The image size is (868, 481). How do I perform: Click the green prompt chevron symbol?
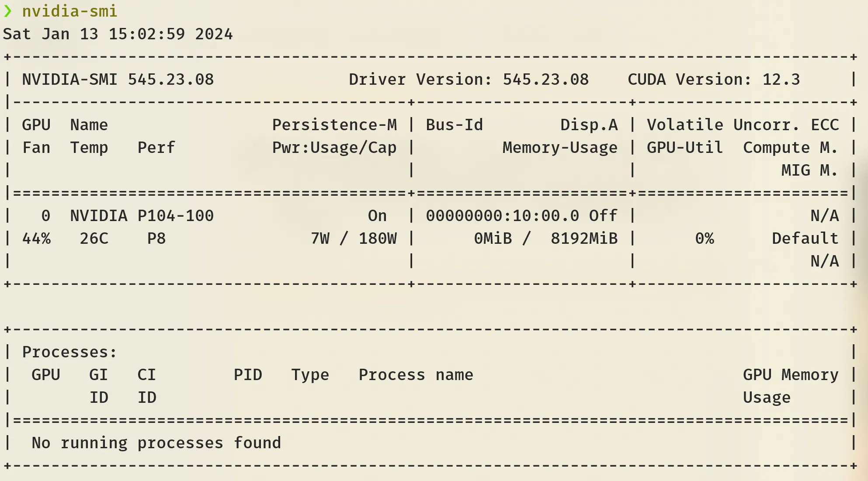pyautogui.click(x=7, y=11)
